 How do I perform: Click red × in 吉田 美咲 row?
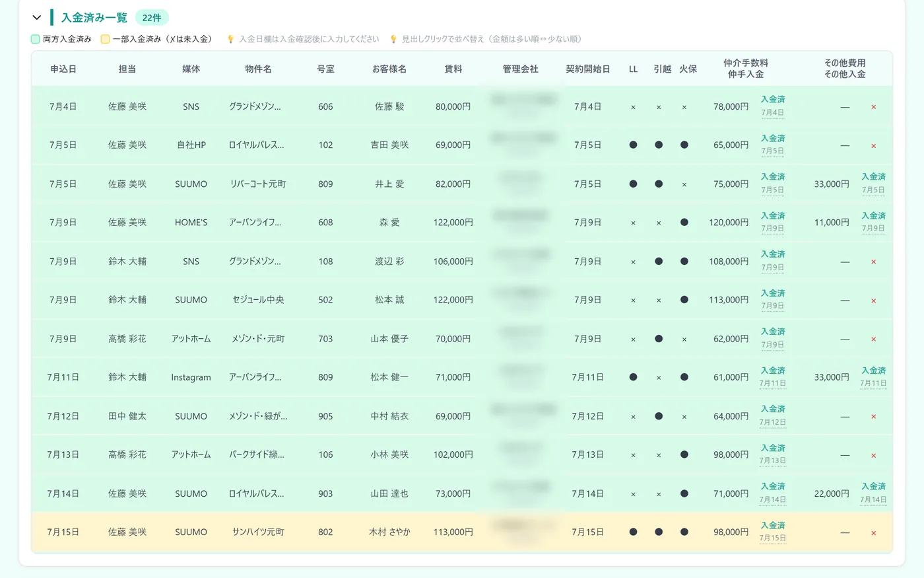[x=873, y=146]
